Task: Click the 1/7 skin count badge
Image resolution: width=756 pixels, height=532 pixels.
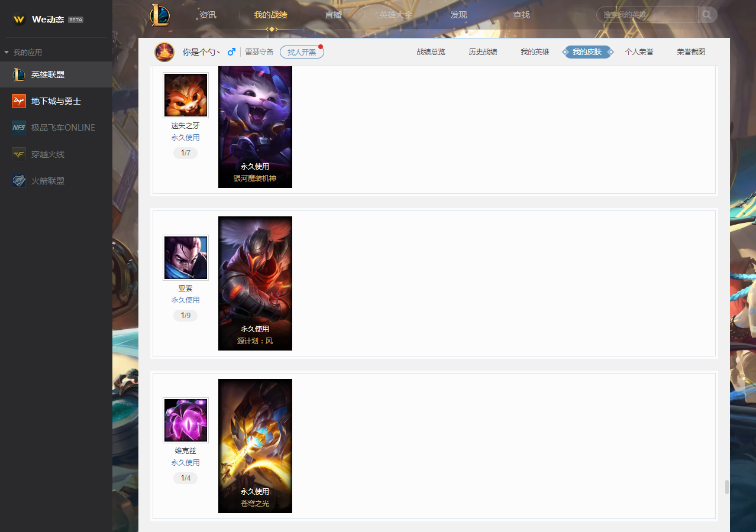Action: [x=186, y=153]
